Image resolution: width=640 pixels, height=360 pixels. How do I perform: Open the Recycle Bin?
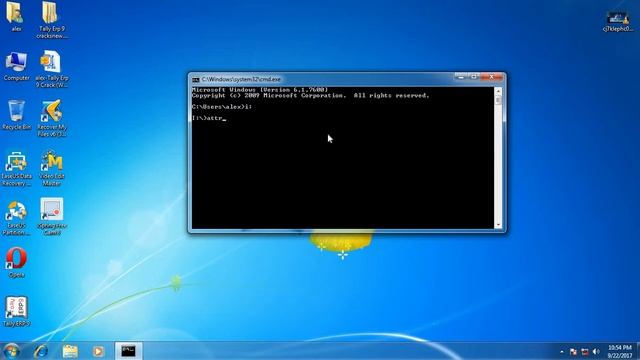click(16, 115)
